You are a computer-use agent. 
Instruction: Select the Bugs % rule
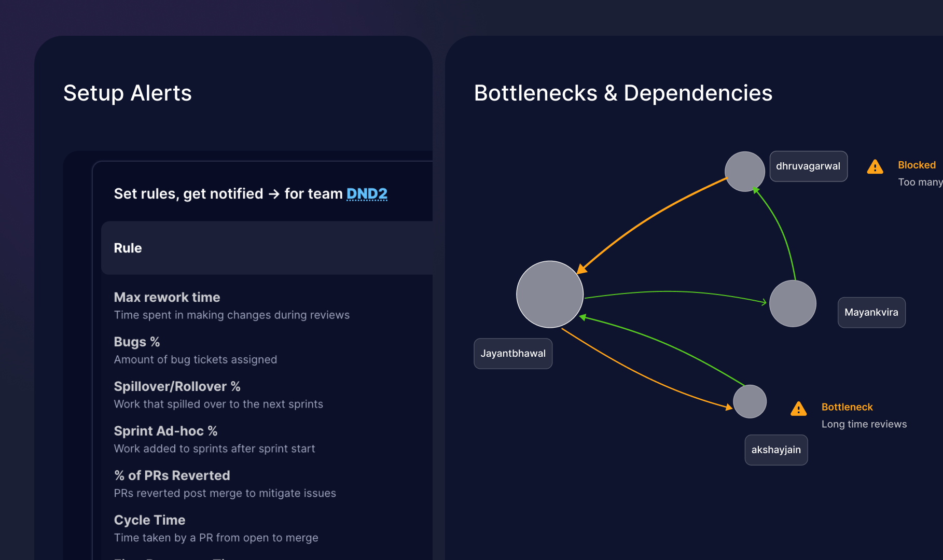137,342
